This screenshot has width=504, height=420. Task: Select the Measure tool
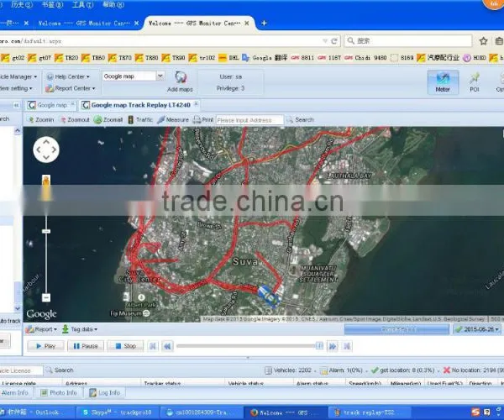(x=173, y=120)
